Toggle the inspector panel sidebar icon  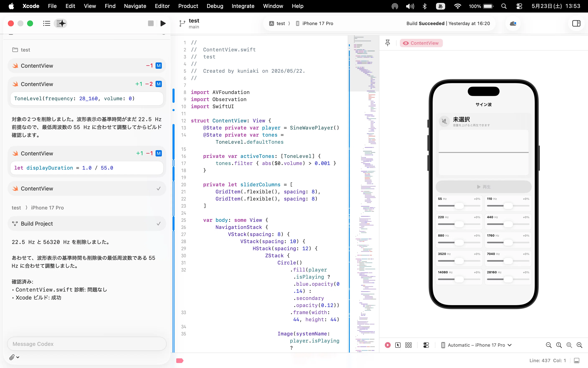pyautogui.click(x=576, y=23)
